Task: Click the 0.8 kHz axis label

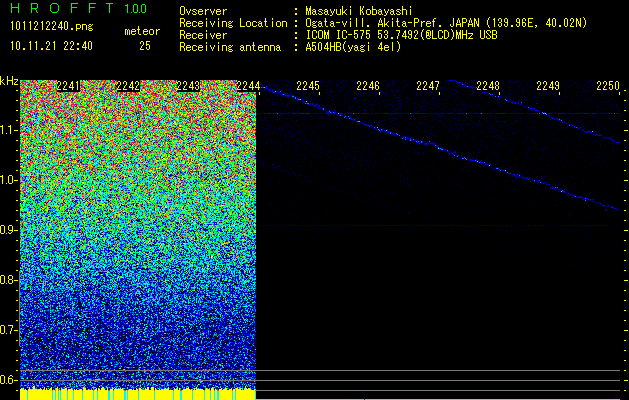Action: point(9,280)
